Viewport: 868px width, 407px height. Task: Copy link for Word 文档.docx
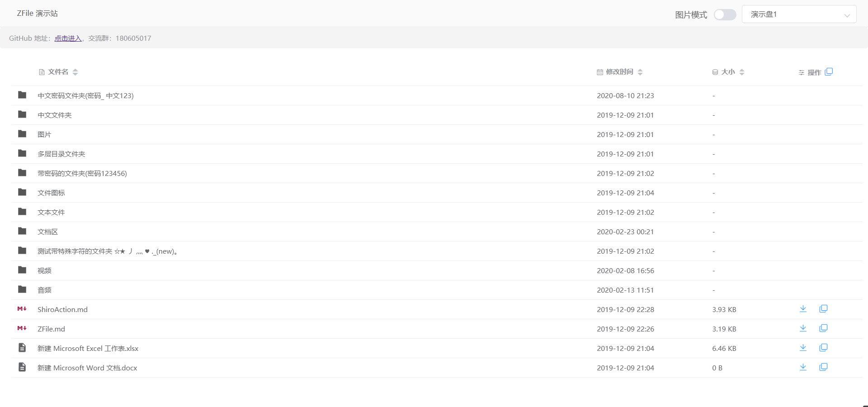(x=823, y=367)
